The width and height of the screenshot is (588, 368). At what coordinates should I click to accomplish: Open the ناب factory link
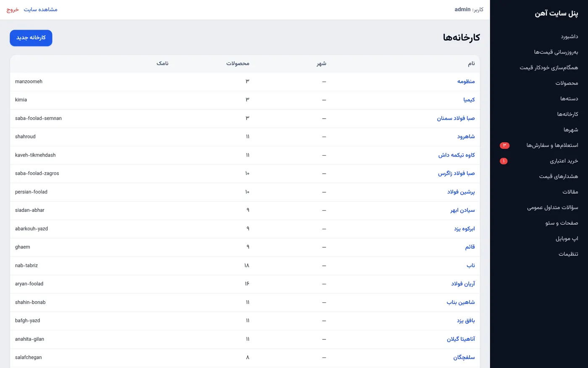coord(471,266)
